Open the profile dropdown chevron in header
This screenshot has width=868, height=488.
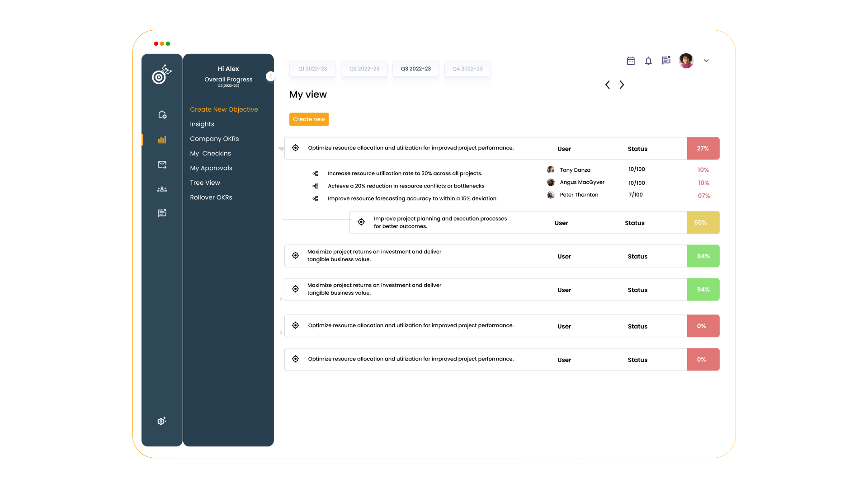706,61
